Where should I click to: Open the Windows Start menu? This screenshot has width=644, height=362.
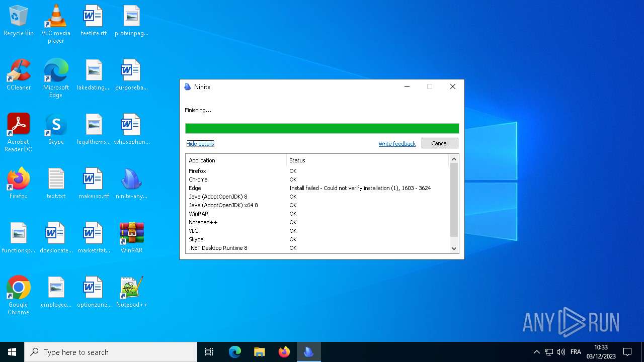[12, 352]
